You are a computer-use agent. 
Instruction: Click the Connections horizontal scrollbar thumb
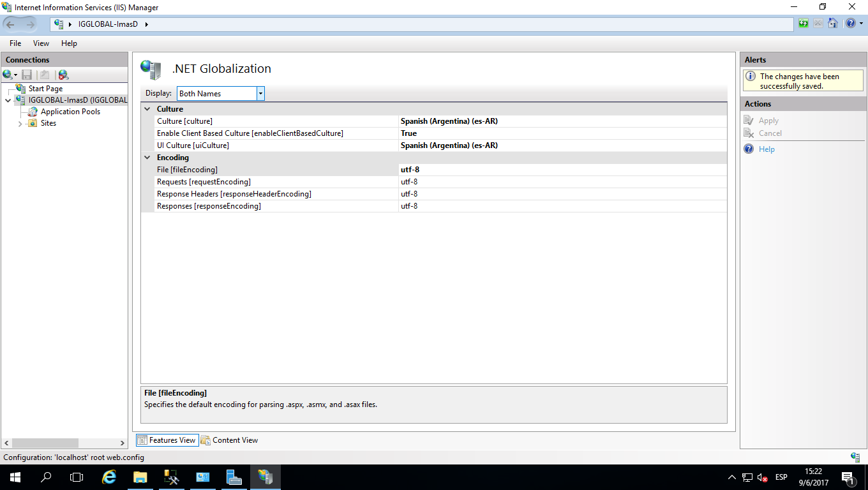pyautogui.click(x=45, y=443)
